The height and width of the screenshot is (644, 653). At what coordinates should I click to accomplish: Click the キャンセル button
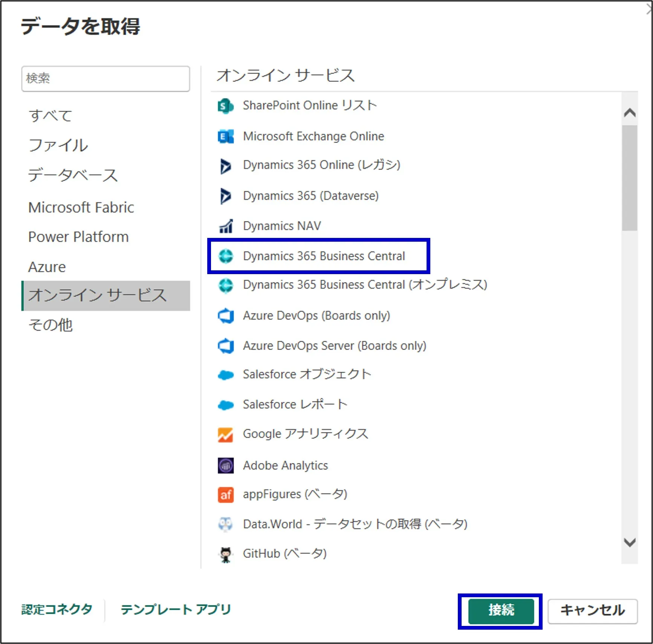592,610
